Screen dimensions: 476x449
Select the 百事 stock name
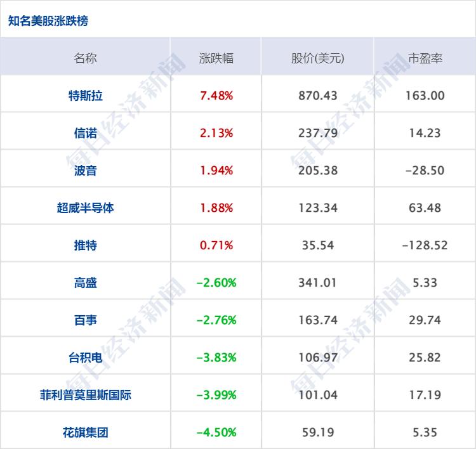pyautogui.click(x=85, y=320)
